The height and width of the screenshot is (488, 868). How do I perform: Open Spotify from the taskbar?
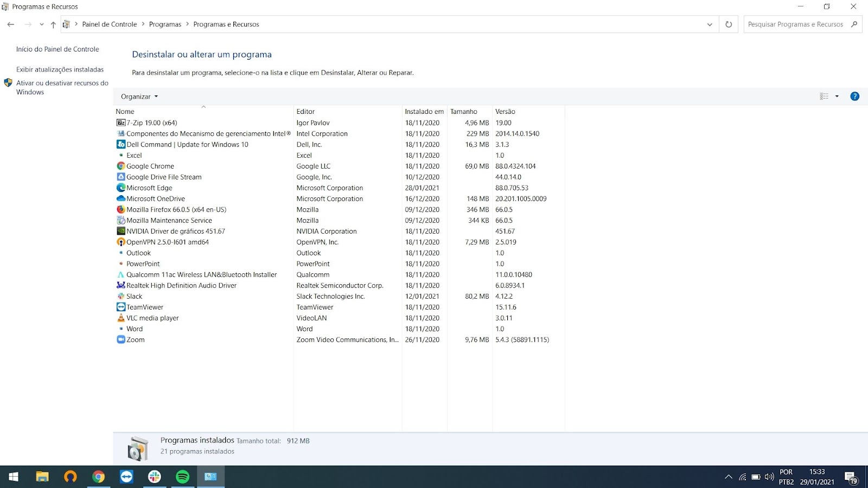pos(183,477)
